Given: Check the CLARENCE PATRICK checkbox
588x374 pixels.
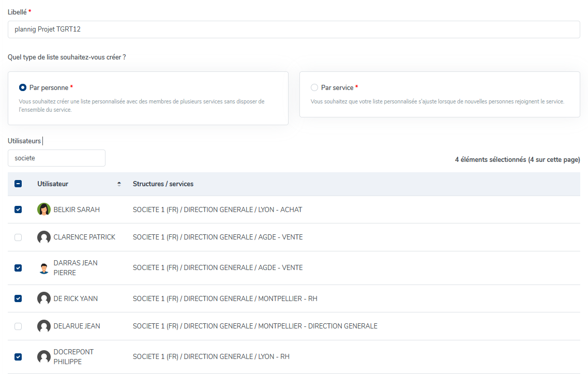Looking at the screenshot, I should pyautogui.click(x=18, y=237).
